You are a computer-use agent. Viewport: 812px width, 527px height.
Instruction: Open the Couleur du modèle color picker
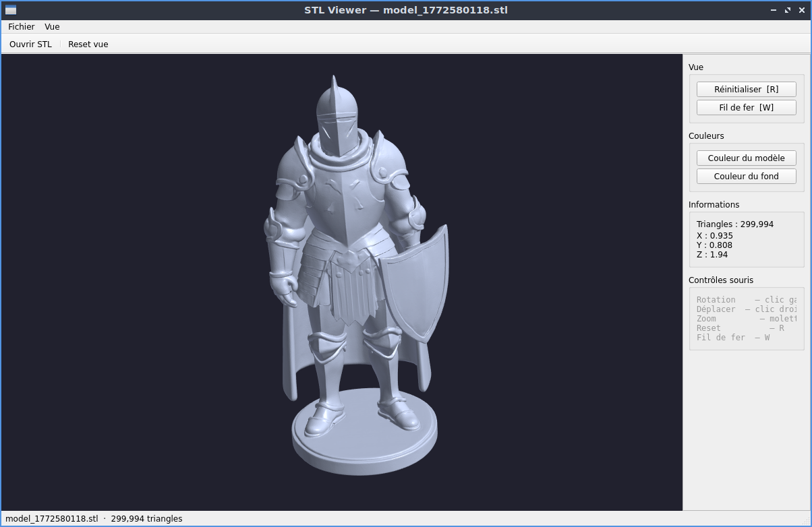747,158
